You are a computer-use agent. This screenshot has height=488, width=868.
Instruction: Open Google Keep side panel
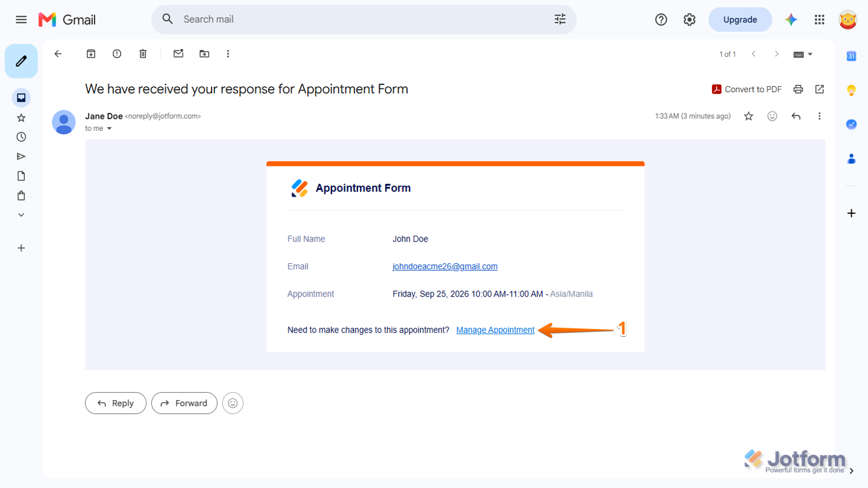click(851, 90)
